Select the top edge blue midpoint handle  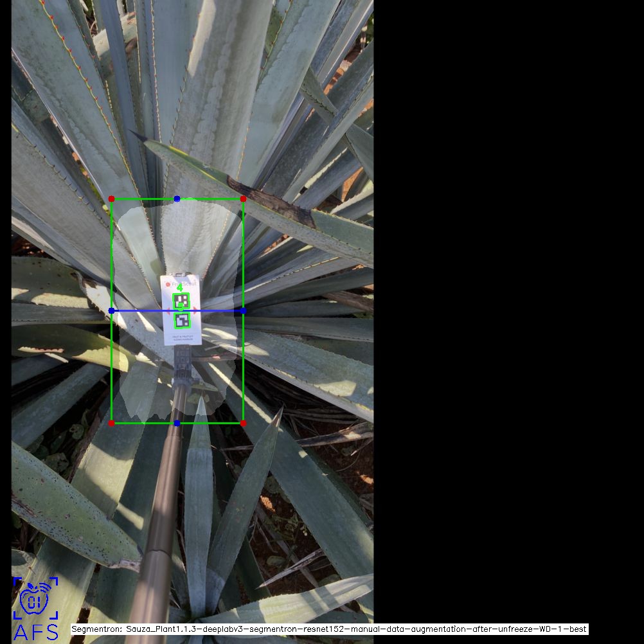pos(177,199)
